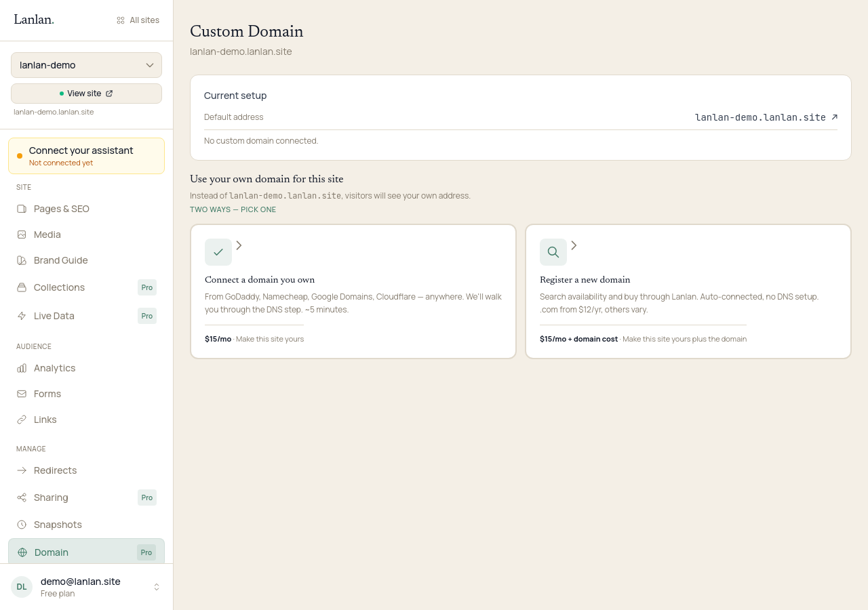Click the Pro badge next to Live Data
Viewport: 868px width, 610px height.
pos(147,316)
